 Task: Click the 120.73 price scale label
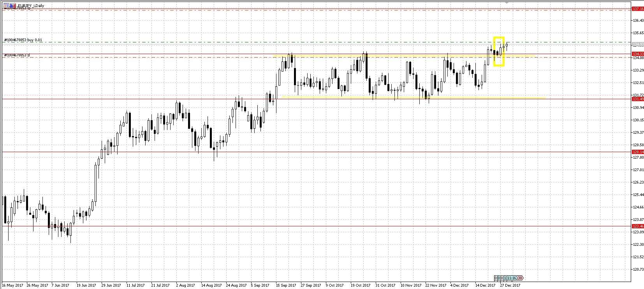(638, 270)
